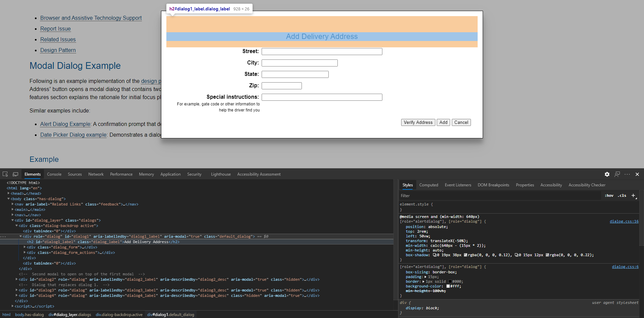644x318 pixels.
Task: Select div#dialog_layer.dialogs breadcrumb
Action: 69,315
